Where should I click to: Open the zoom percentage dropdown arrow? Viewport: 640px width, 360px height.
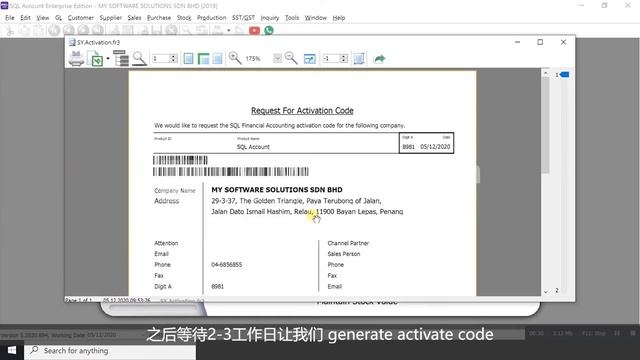coord(277,59)
